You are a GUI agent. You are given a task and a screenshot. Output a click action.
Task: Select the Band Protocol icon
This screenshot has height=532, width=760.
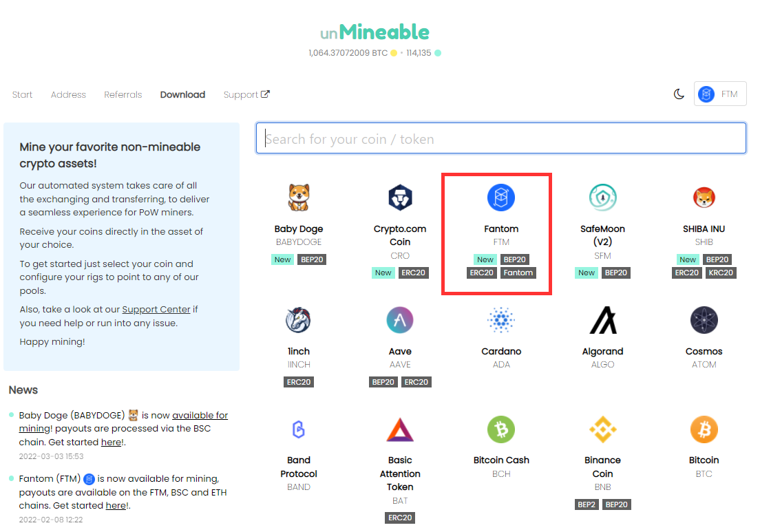299,429
